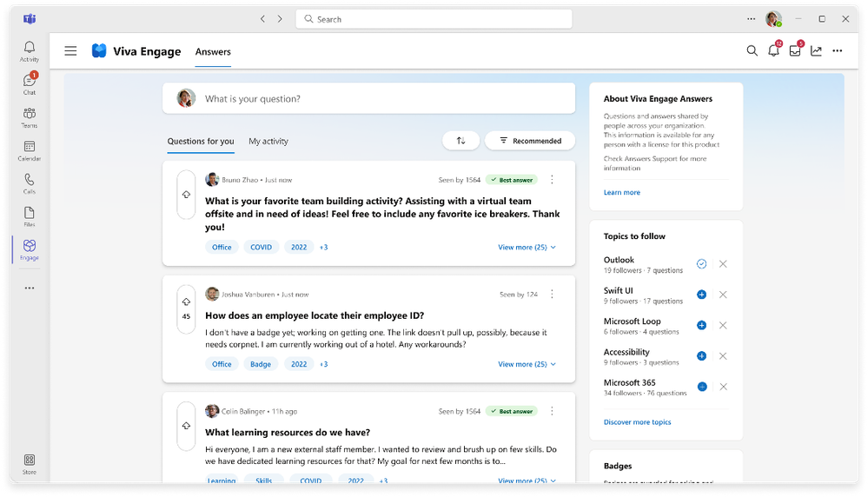Open title bar settings and more ellipsis
Image resolution: width=868 pixels, height=497 pixels.
click(752, 19)
